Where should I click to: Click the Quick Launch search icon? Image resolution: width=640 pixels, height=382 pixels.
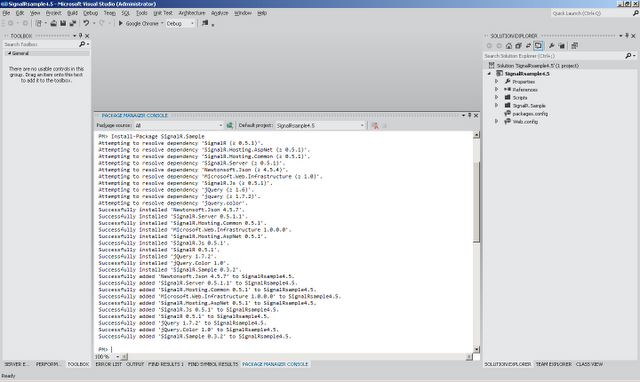tap(636, 13)
